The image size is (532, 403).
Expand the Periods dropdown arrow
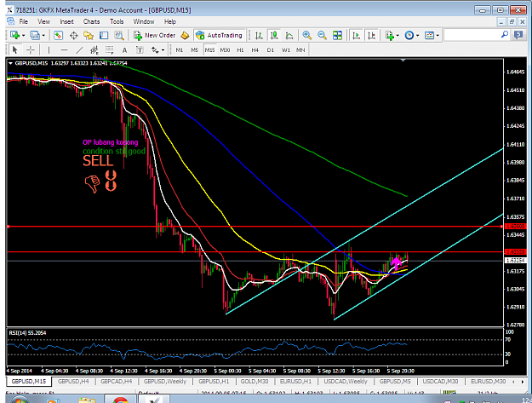coord(418,35)
